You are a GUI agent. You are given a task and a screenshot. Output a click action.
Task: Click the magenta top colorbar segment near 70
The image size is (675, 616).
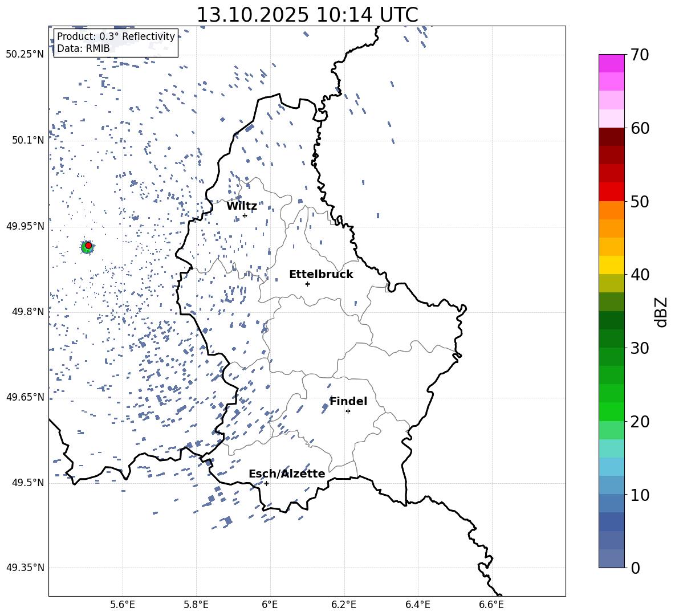(611, 63)
